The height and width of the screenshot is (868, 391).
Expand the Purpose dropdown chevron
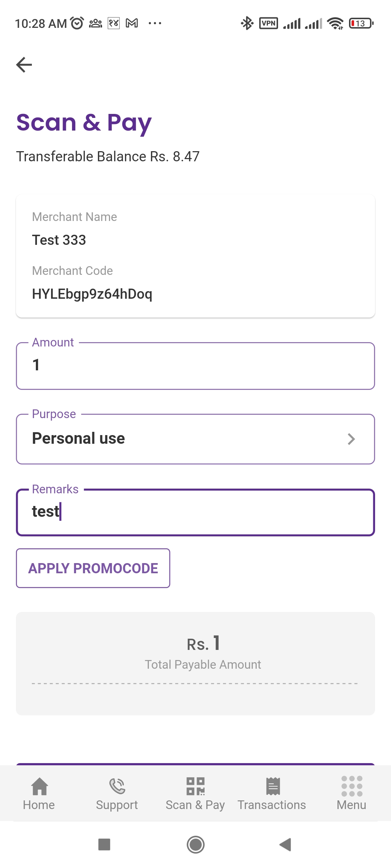(x=351, y=439)
